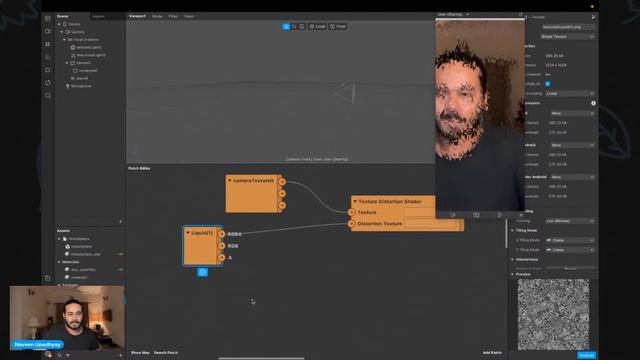Image resolution: width=640 pixels, height=360 pixels.
Task: Click the search icon at Assets panel bottom
Action: (60, 355)
